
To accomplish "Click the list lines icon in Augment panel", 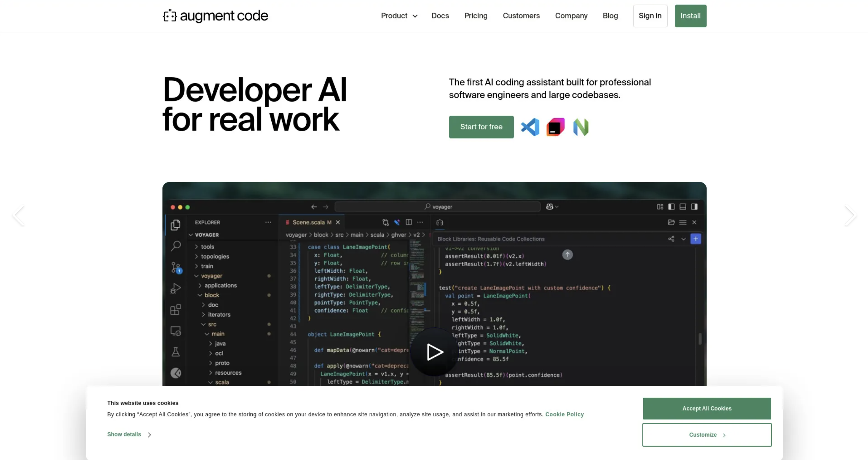I will click(x=683, y=222).
